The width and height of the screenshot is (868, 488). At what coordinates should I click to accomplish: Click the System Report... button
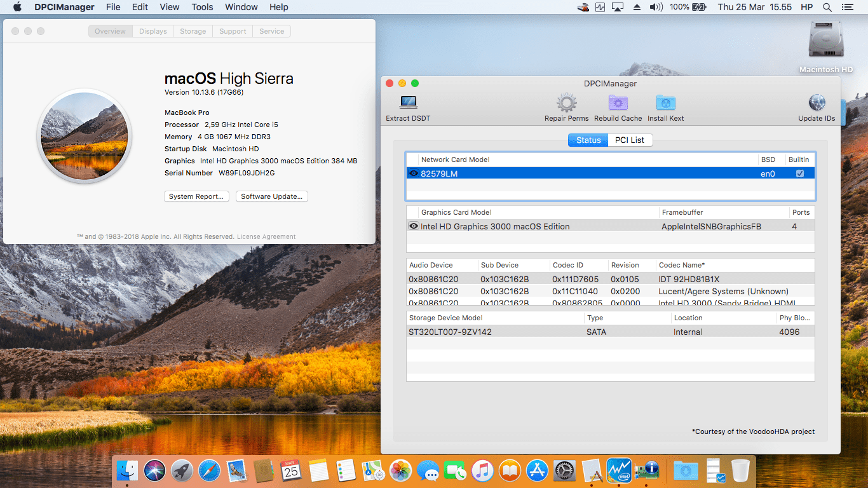click(x=196, y=196)
